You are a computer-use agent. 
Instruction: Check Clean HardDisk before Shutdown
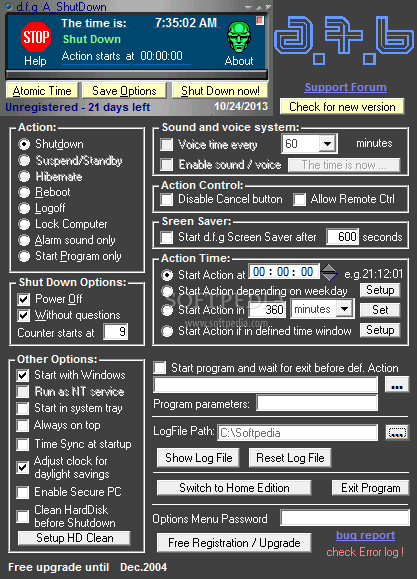23,516
